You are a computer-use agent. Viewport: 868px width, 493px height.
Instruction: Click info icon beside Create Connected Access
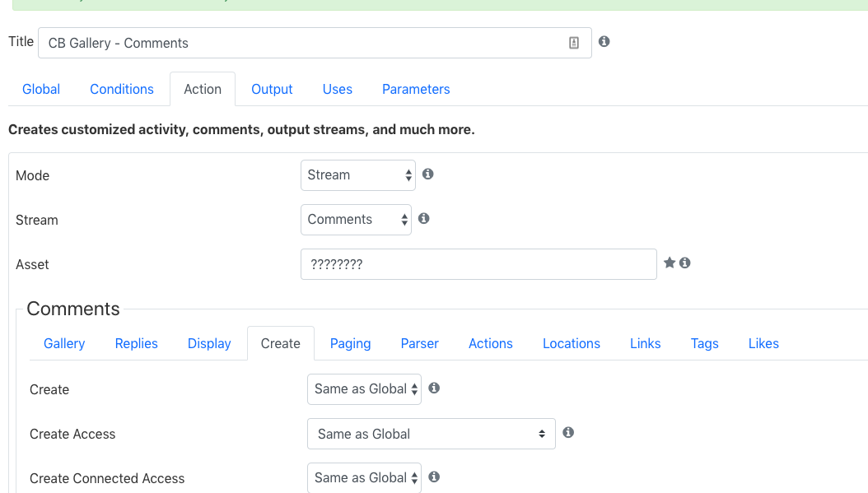tap(434, 477)
